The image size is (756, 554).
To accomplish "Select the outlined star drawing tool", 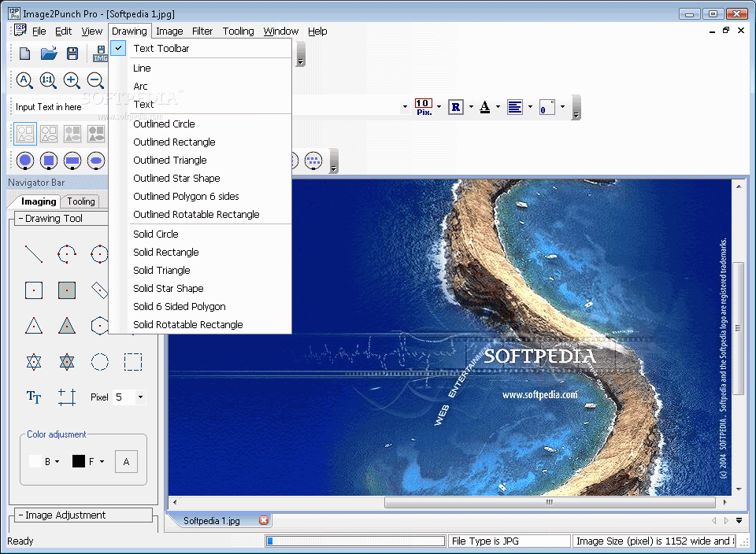I will 34,362.
